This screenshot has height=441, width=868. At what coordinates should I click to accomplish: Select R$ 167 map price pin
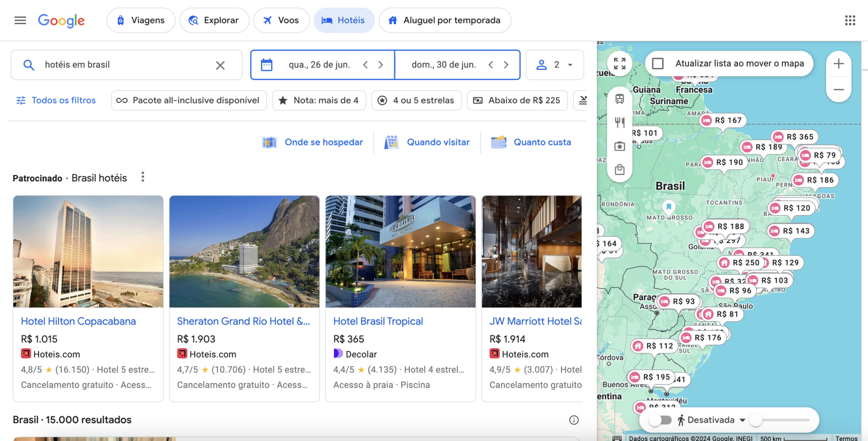(723, 120)
